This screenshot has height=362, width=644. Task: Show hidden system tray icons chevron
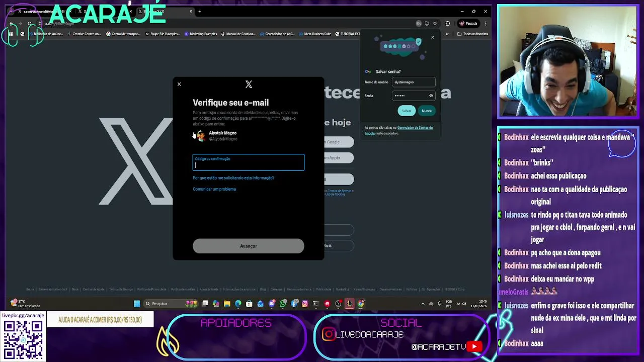point(423,303)
